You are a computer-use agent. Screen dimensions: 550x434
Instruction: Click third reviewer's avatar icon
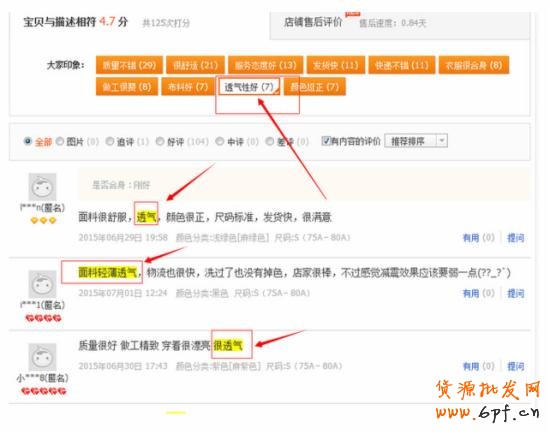click(42, 357)
